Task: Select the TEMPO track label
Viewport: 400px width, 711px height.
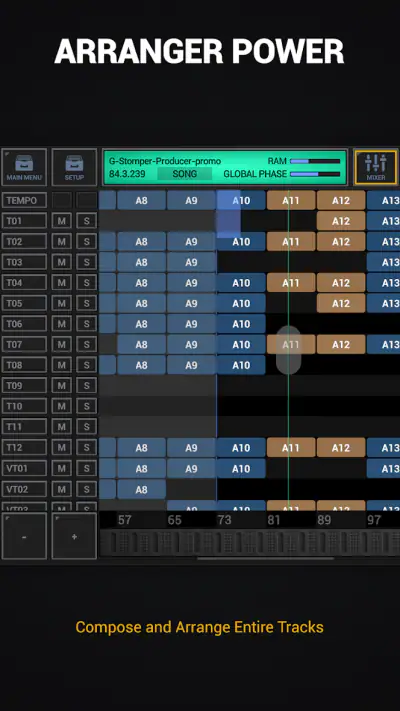Action: pyautogui.click(x=24, y=200)
